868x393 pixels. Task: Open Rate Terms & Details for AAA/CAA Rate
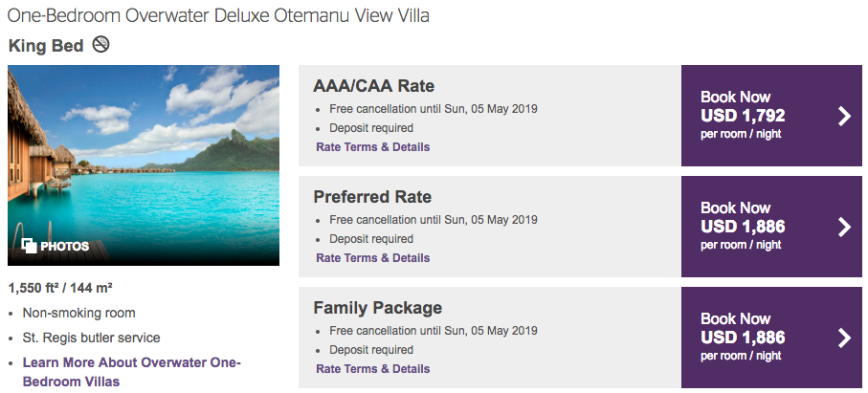[x=372, y=147]
